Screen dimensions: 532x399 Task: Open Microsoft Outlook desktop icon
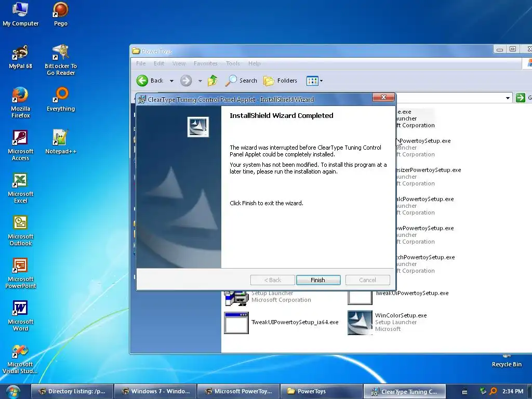click(x=20, y=231)
